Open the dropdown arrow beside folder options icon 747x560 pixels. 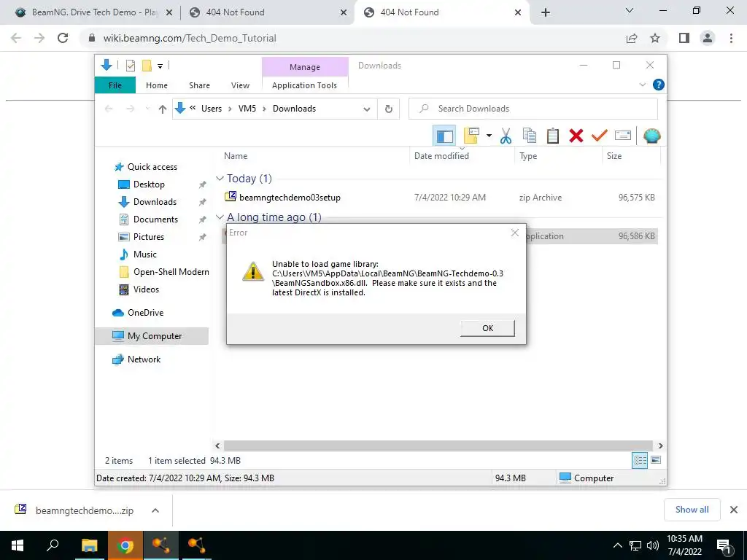(489, 136)
